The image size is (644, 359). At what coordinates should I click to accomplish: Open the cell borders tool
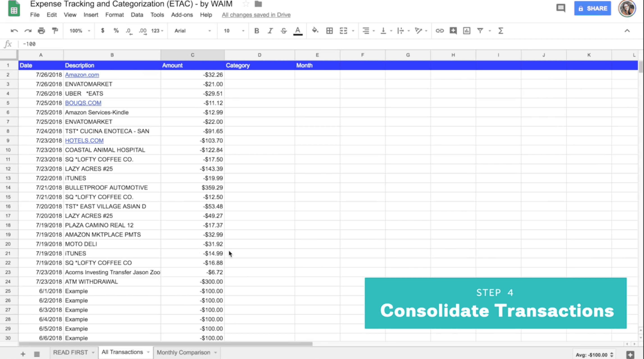(x=329, y=31)
